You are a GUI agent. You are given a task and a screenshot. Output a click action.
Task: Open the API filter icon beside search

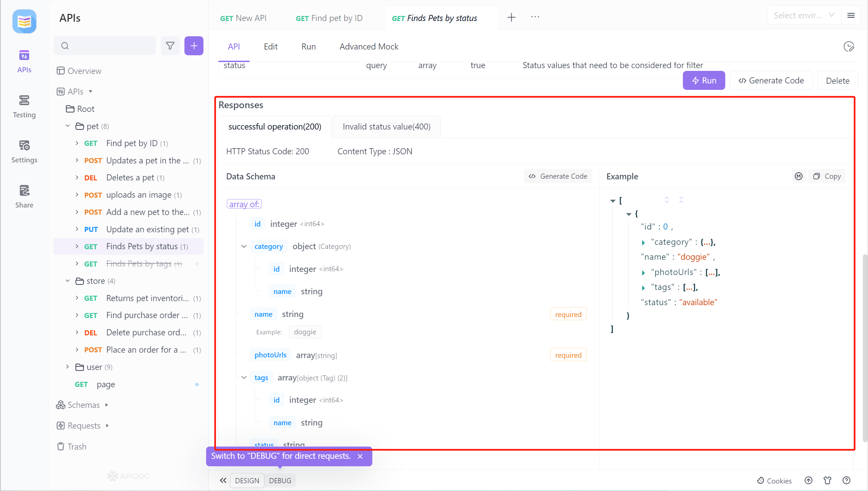coord(170,45)
